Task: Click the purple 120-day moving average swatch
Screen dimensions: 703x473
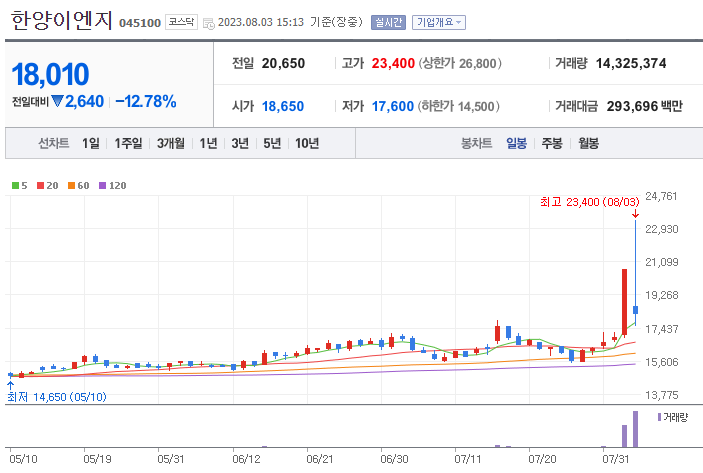Action: [x=102, y=186]
